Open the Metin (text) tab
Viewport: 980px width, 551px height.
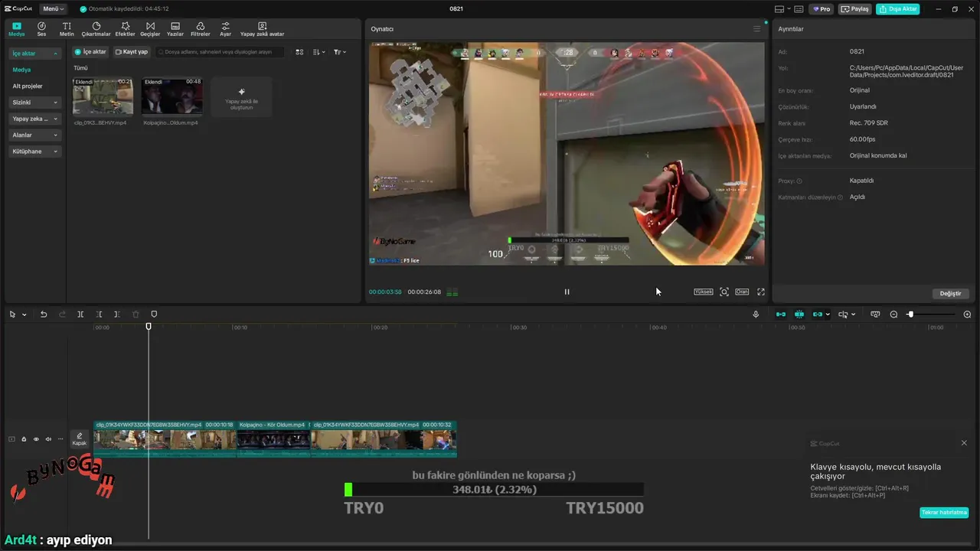pos(67,29)
